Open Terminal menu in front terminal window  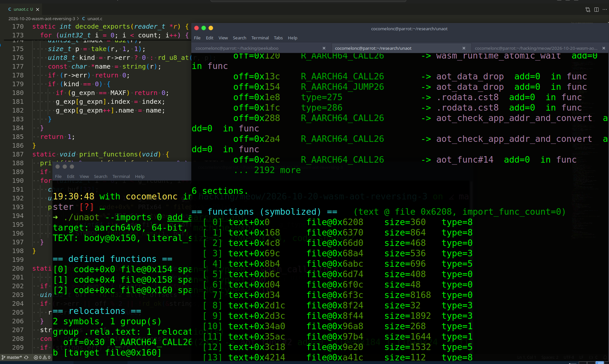pos(260,38)
